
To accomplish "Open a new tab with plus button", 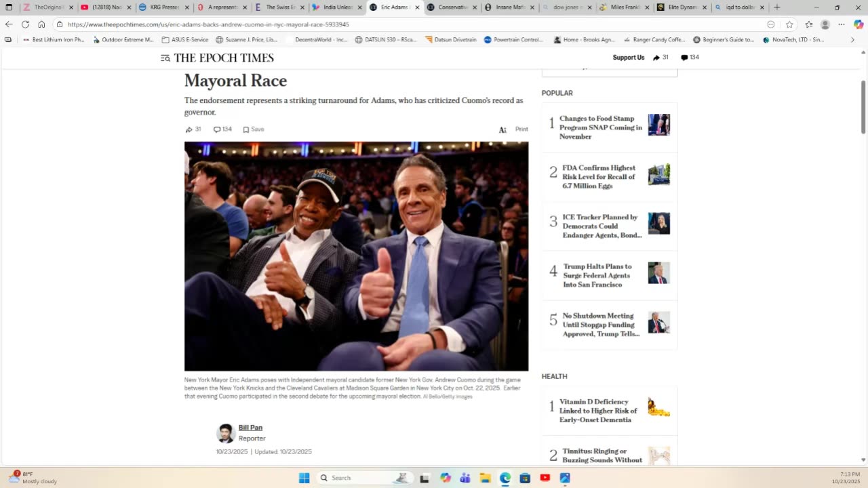I will [x=777, y=7].
